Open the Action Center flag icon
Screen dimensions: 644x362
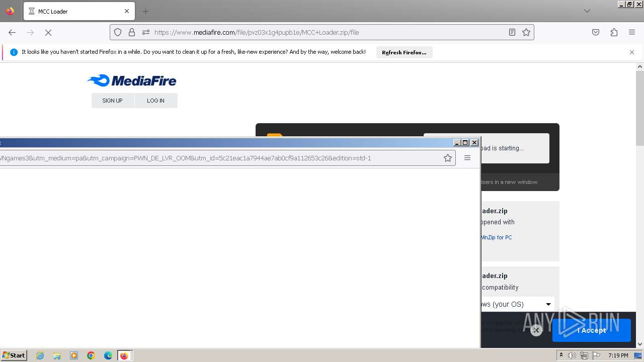click(x=596, y=355)
